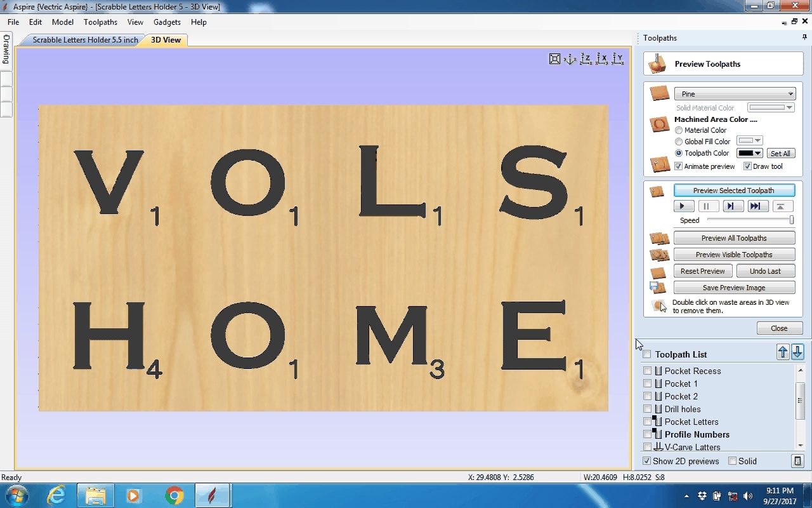Click the save preview image disk icon
This screenshot has height=508, width=812.
(657, 288)
